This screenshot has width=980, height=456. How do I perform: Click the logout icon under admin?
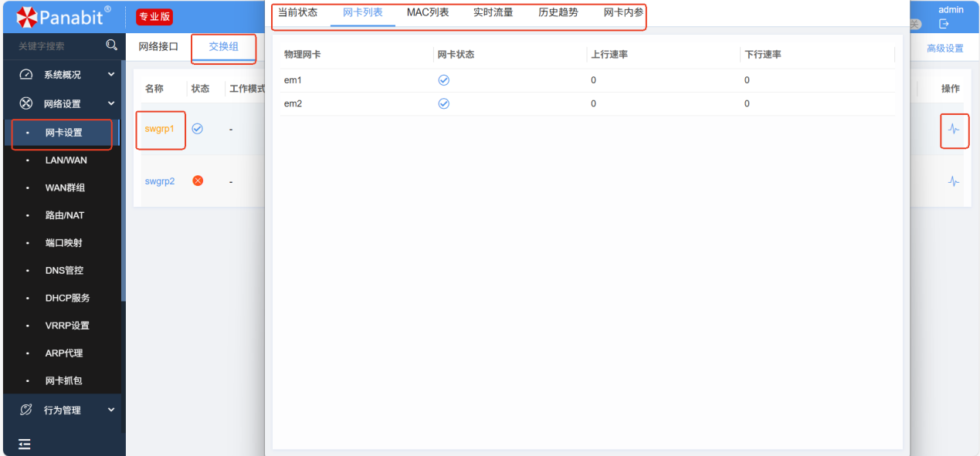944,25
